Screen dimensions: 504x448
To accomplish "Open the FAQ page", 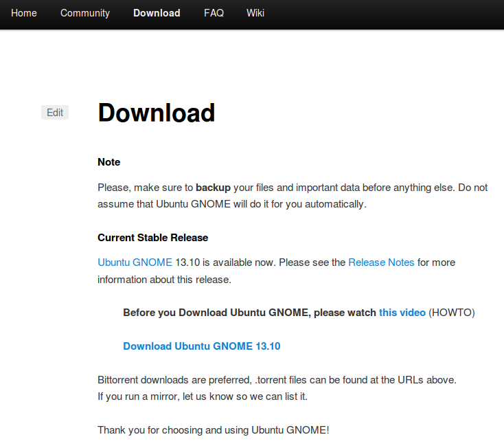I will click(214, 13).
